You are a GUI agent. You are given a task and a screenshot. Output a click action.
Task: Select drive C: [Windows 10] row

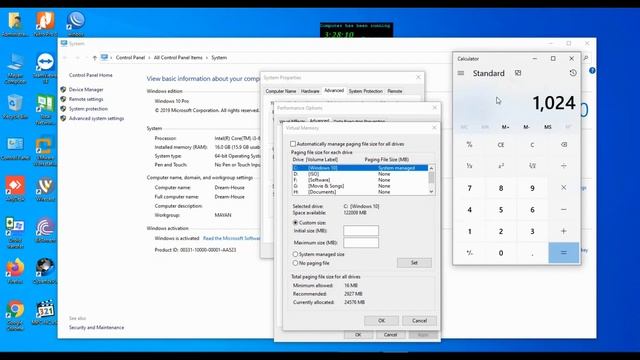click(360, 168)
